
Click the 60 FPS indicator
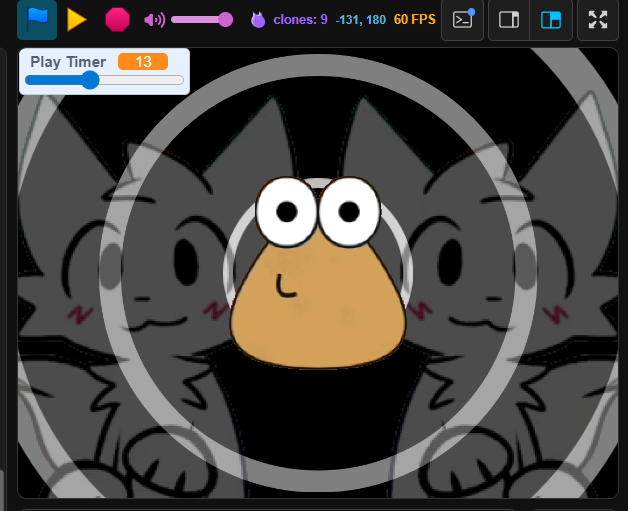pyautogui.click(x=415, y=19)
